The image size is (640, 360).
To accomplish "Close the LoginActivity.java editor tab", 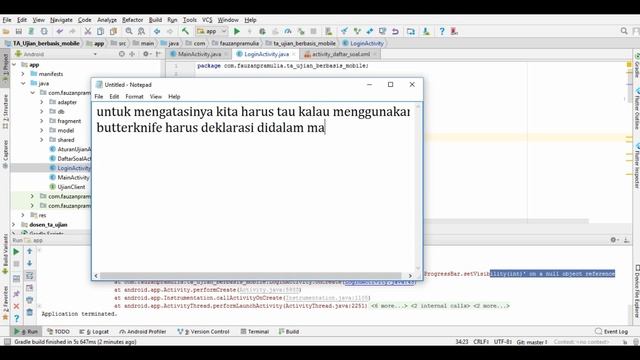I will 293,54.
